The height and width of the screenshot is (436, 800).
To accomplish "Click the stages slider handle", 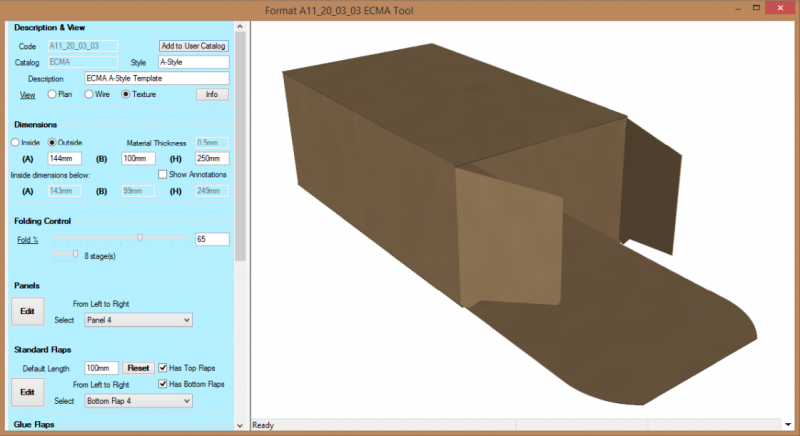I will [x=76, y=254].
